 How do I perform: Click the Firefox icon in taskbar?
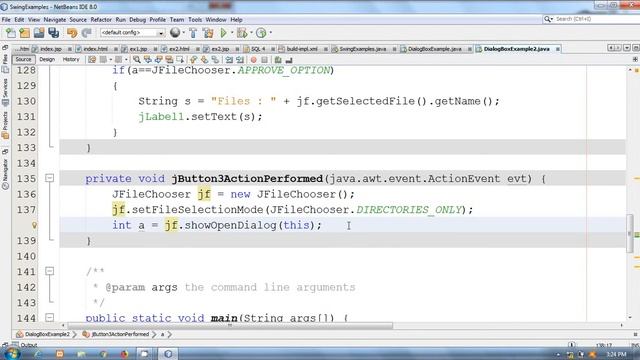(x=124, y=354)
